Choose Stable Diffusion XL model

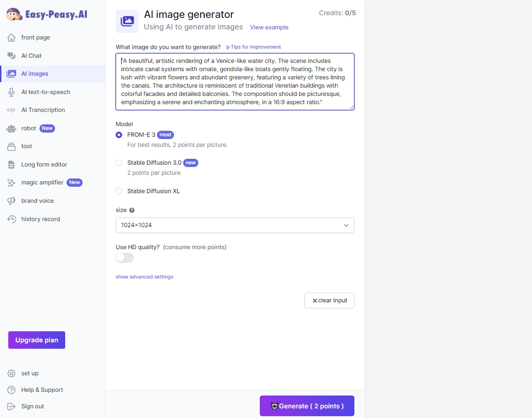click(x=119, y=191)
